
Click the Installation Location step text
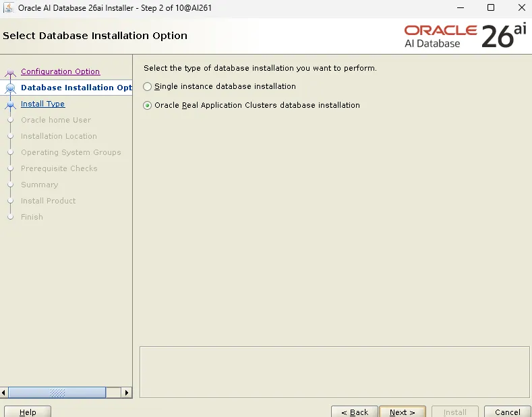59,136
